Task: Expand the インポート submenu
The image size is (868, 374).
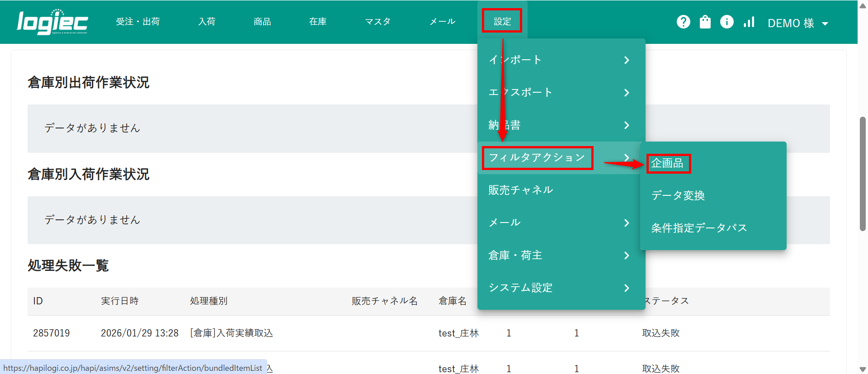Action: coord(561,60)
